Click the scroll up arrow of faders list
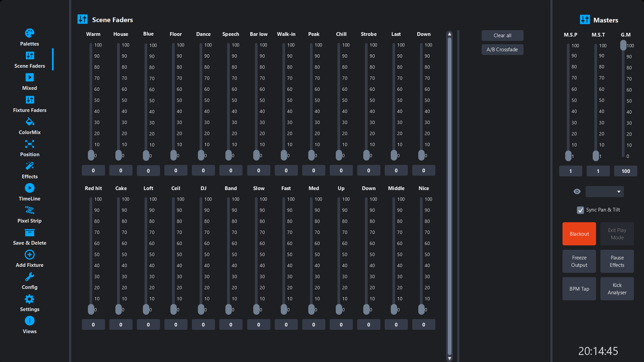Image resolution: width=644 pixels, height=362 pixels. [449, 34]
